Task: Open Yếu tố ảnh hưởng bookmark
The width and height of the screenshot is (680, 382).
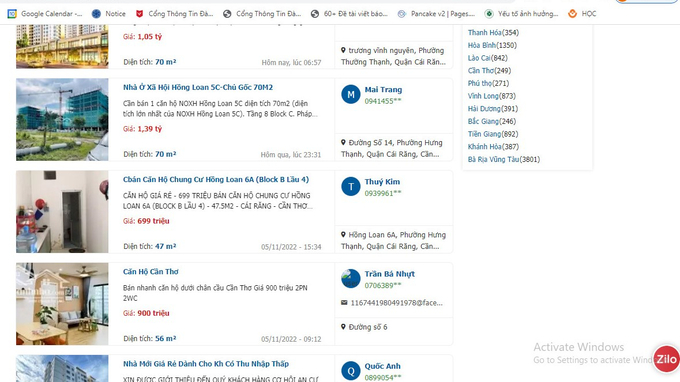Action: [521, 14]
